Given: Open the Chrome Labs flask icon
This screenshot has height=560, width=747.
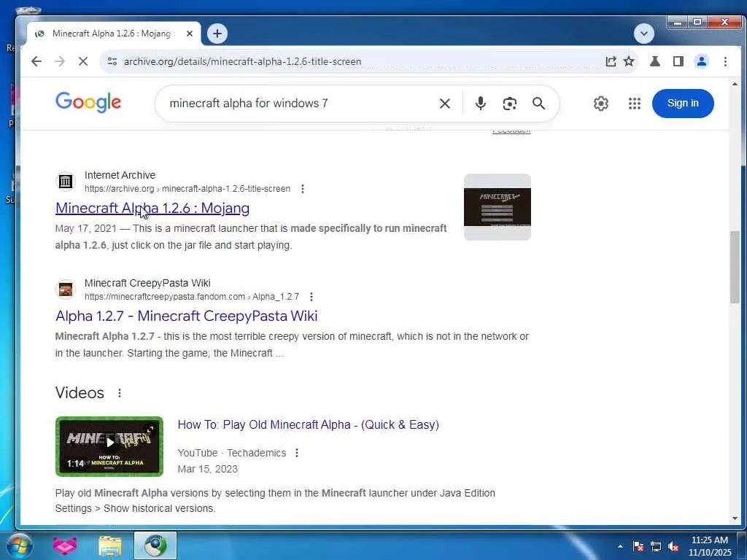Looking at the screenshot, I should (655, 61).
